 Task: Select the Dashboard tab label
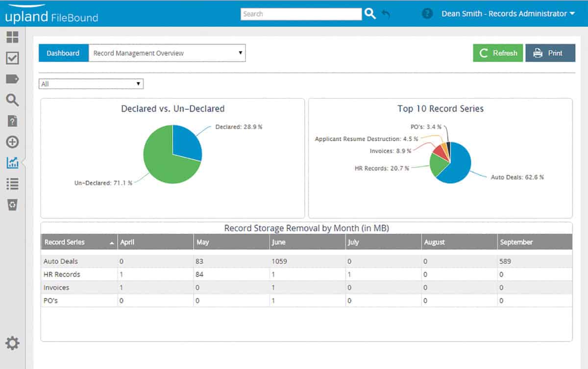[x=63, y=53]
